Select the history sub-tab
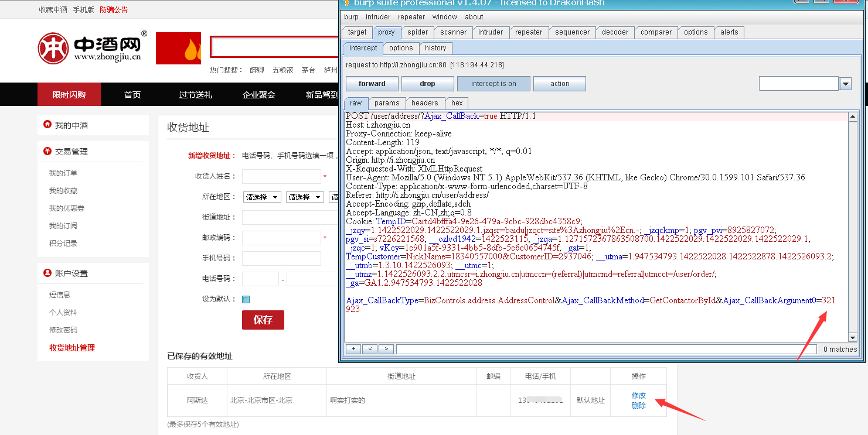The width and height of the screenshot is (868, 435). tap(435, 48)
